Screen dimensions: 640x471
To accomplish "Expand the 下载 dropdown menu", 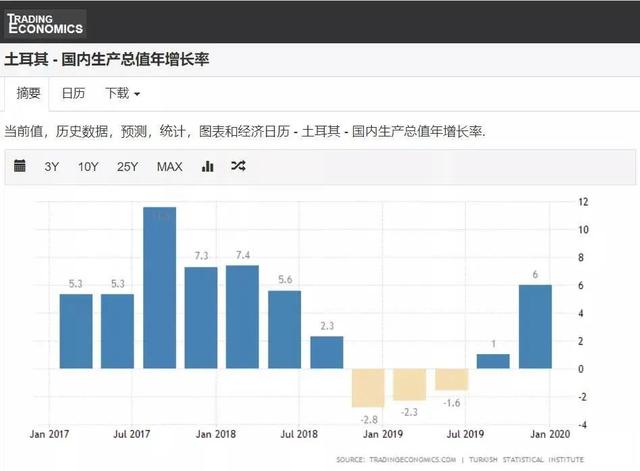I will coord(122,94).
